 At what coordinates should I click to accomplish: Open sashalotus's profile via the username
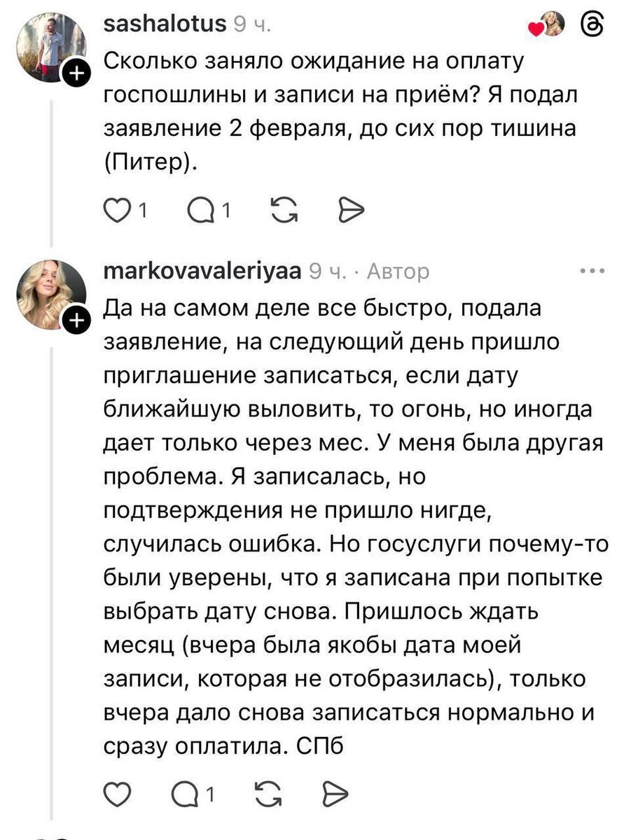tap(165, 23)
